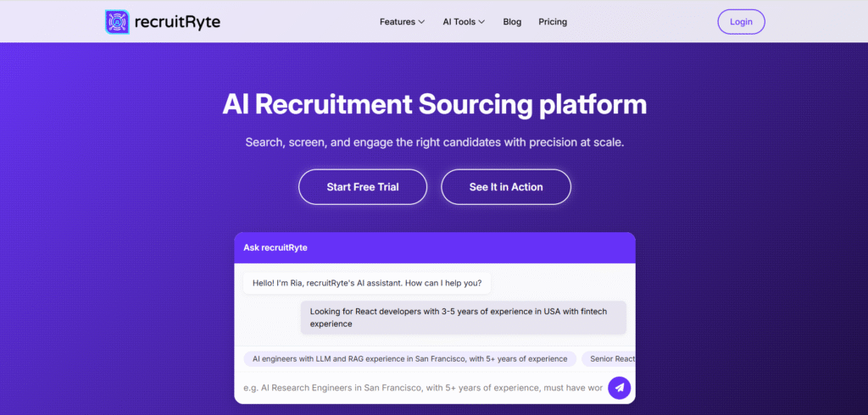868x415 pixels.
Task: Focus the chat query input field
Action: (422, 388)
